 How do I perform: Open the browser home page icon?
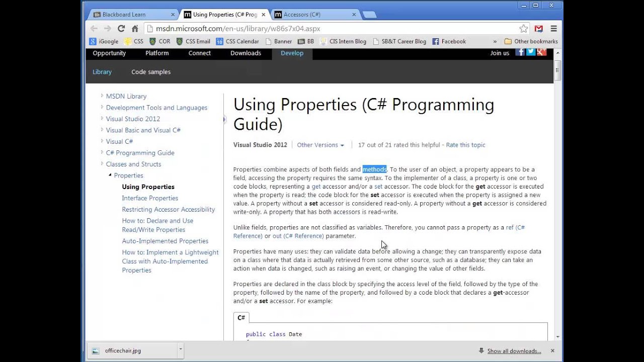click(135, 29)
